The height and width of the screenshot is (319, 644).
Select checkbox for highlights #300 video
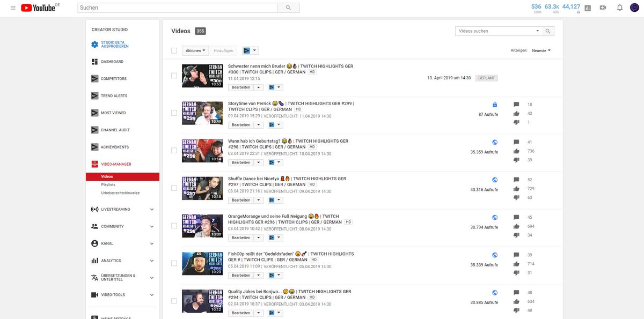coord(174,76)
